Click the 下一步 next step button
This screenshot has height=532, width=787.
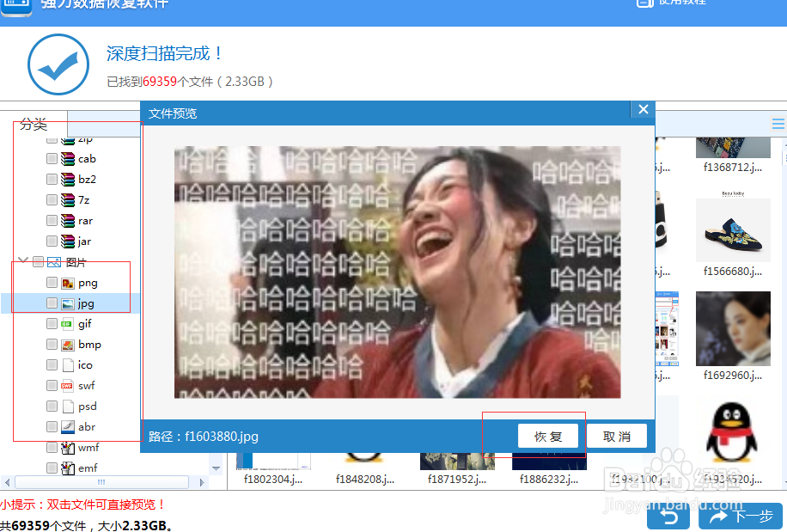(x=741, y=517)
